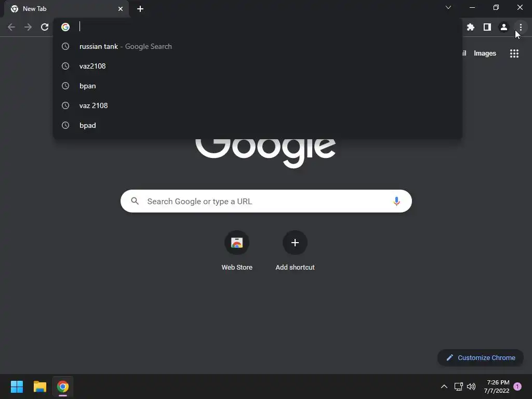The width and height of the screenshot is (532, 399).
Task: Open the profile avatar icon
Action: click(504, 27)
